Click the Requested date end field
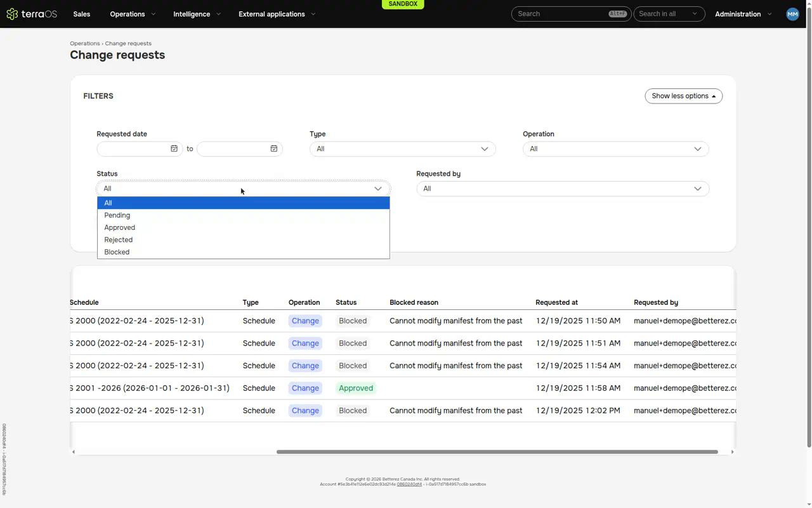 pyautogui.click(x=239, y=149)
